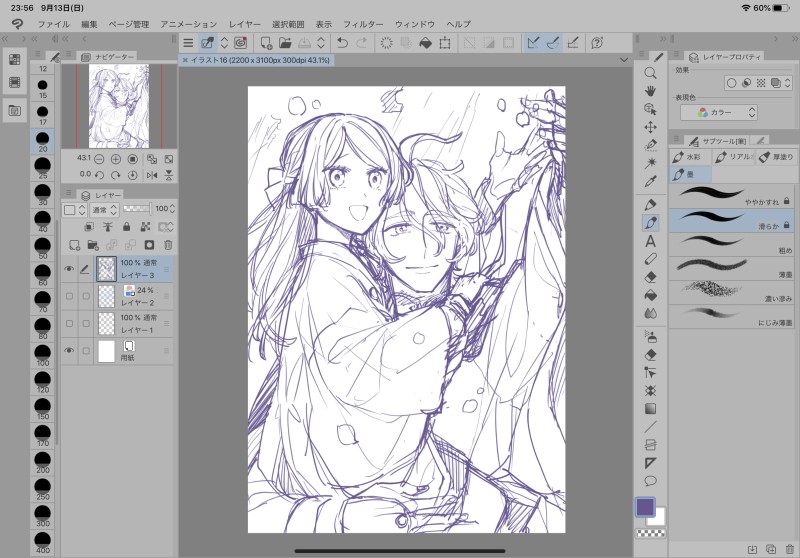Click the transparent color swatch
The width and height of the screenshot is (800, 558).
[650, 534]
